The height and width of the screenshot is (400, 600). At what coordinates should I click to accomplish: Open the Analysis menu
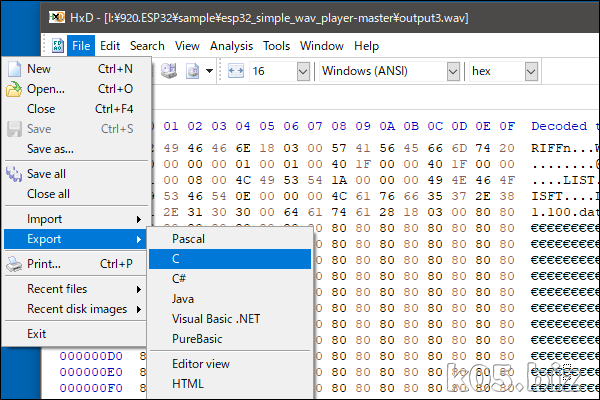[231, 46]
